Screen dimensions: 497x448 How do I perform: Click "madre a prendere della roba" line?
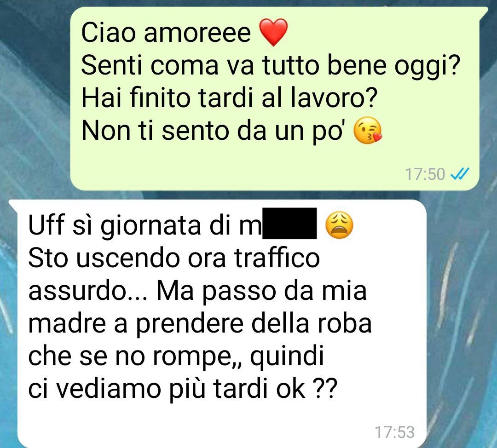[x=200, y=324]
